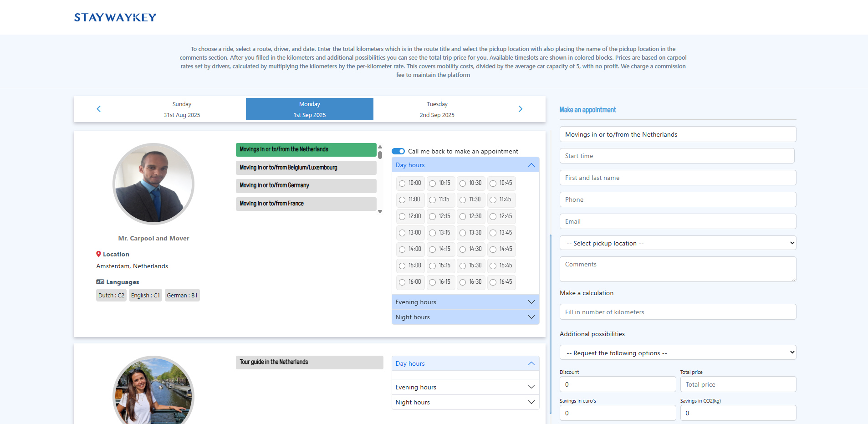The height and width of the screenshot is (424, 868).
Task: Click the English : C1 language tag
Action: pos(145,295)
